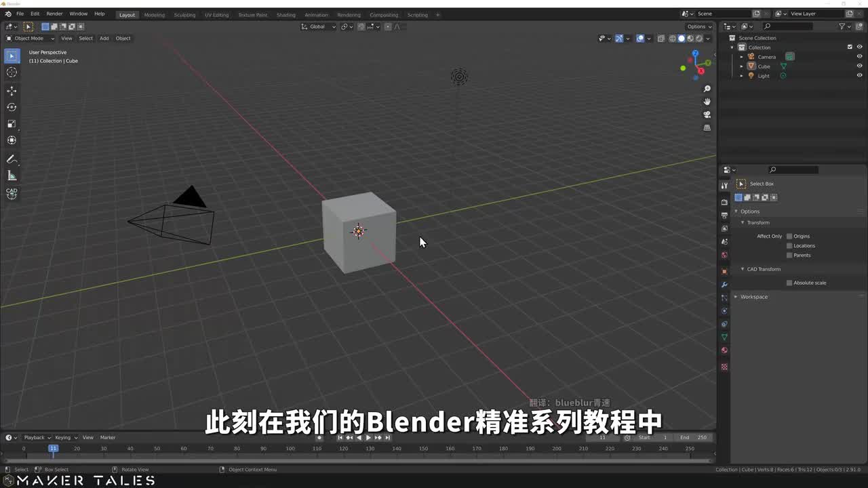
Task: Click frame 11 playhead on timeline
Action: tap(53, 448)
